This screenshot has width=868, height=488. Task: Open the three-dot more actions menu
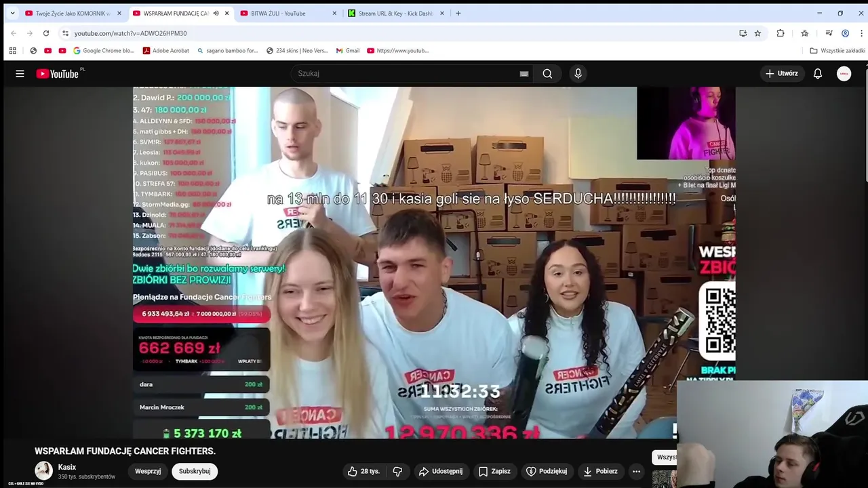(636, 471)
